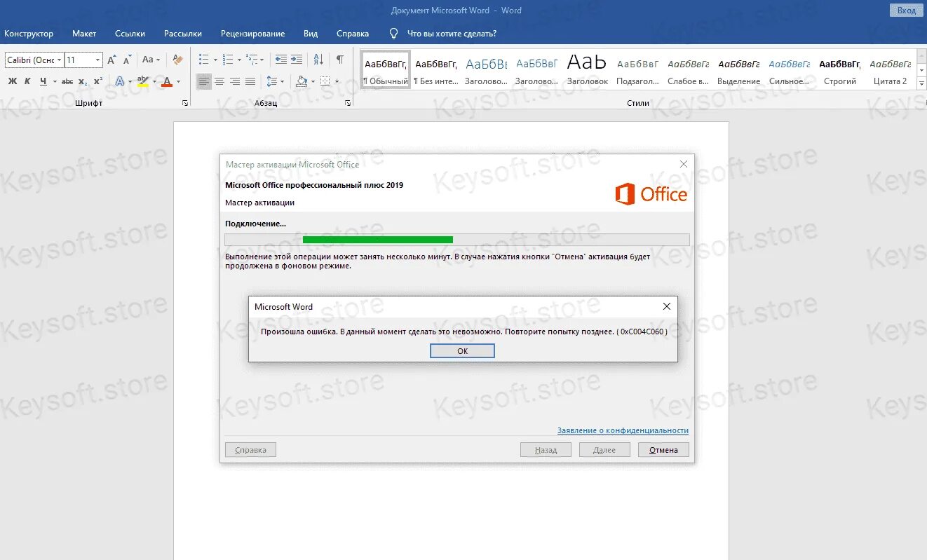Viewport: 927px width, 560px height.
Task: Align text left
Action: [x=203, y=81]
